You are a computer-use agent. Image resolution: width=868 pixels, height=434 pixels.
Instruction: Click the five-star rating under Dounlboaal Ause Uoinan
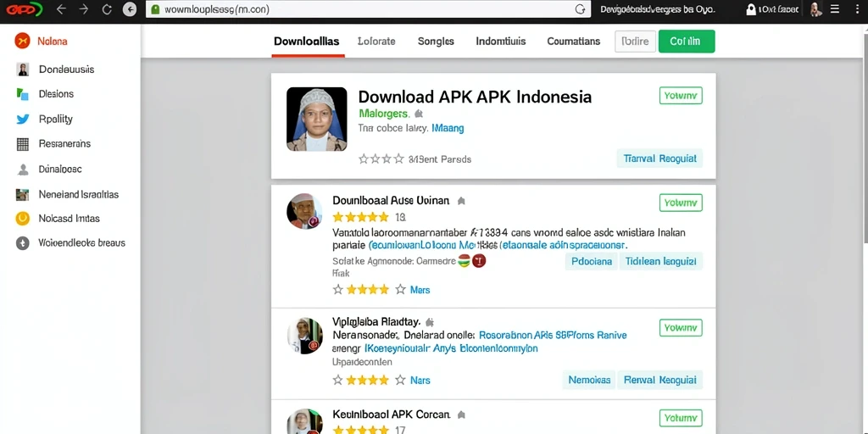361,217
